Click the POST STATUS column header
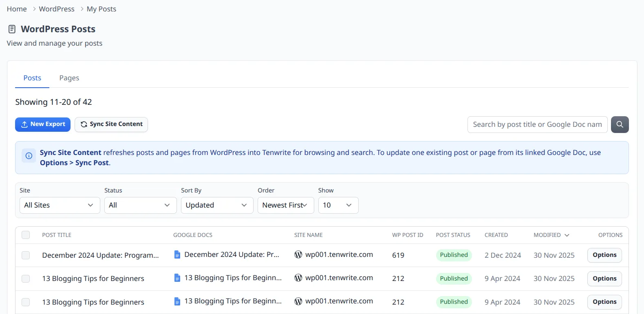This screenshot has width=644, height=314. (453, 235)
